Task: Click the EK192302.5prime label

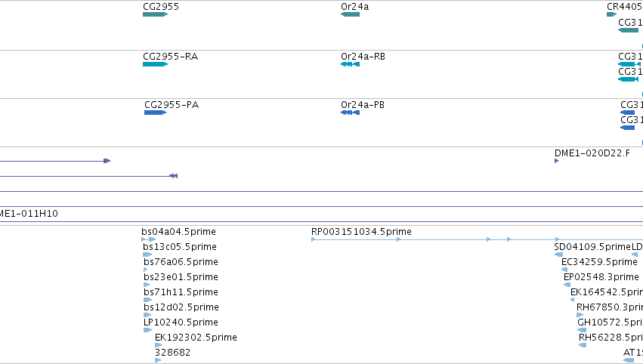Action: (196, 338)
